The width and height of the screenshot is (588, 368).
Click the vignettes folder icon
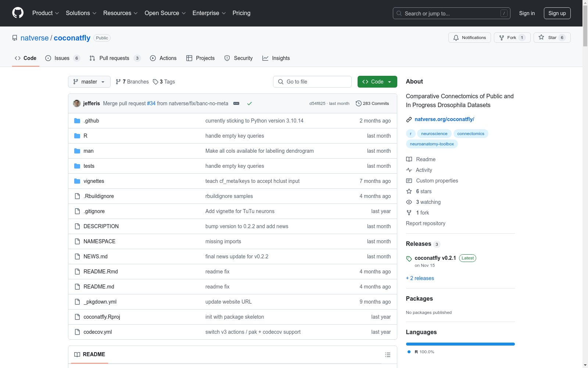[77, 181]
